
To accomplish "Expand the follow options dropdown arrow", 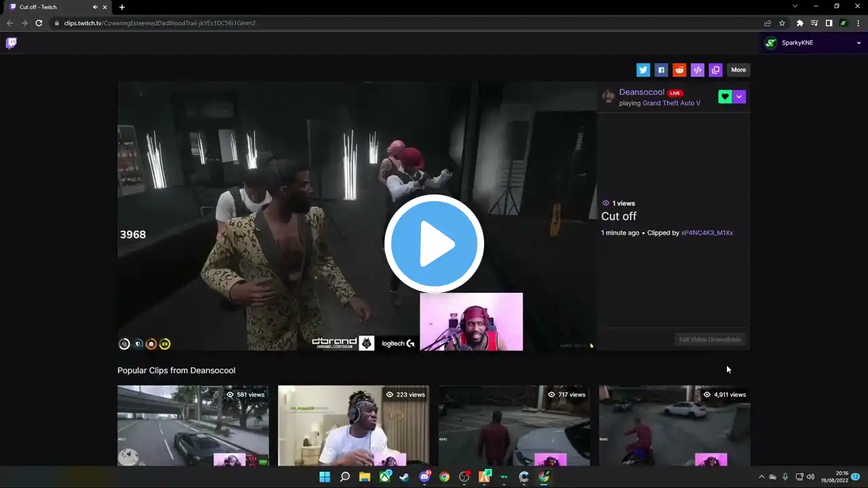I will [739, 97].
